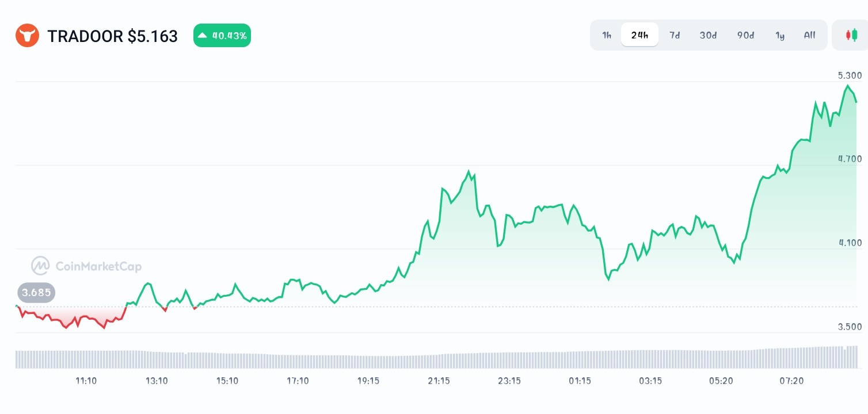The image size is (868, 414).
Task: Click the 03:15 time axis label
Action: (x=650, y=381)
